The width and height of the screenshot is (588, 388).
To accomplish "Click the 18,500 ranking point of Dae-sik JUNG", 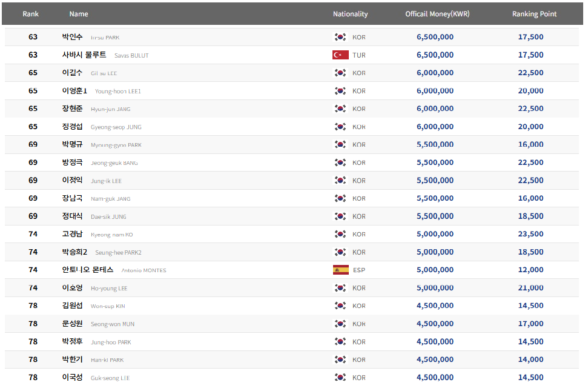I will 530,216.
